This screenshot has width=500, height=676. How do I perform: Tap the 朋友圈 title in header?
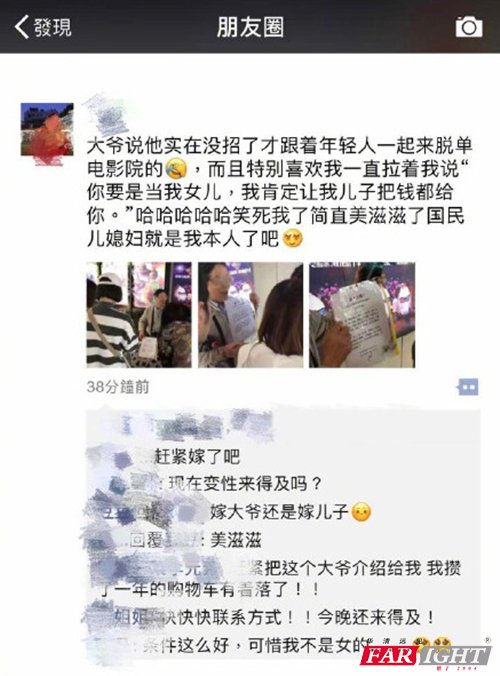(x=250, y=27)
